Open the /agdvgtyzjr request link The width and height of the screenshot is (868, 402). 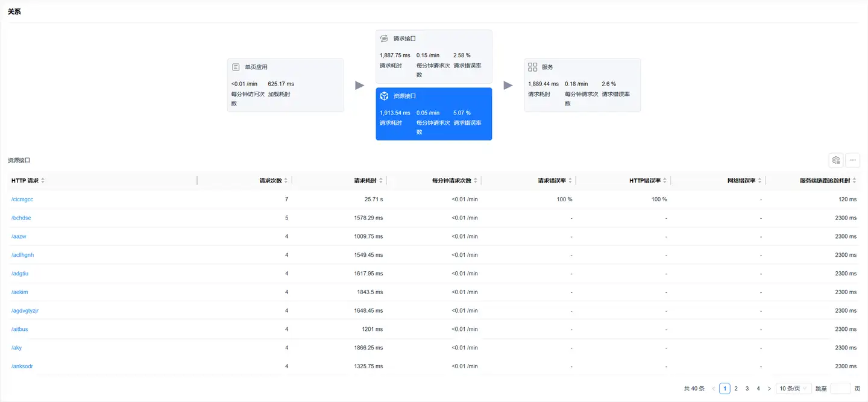tap(25, 311)
